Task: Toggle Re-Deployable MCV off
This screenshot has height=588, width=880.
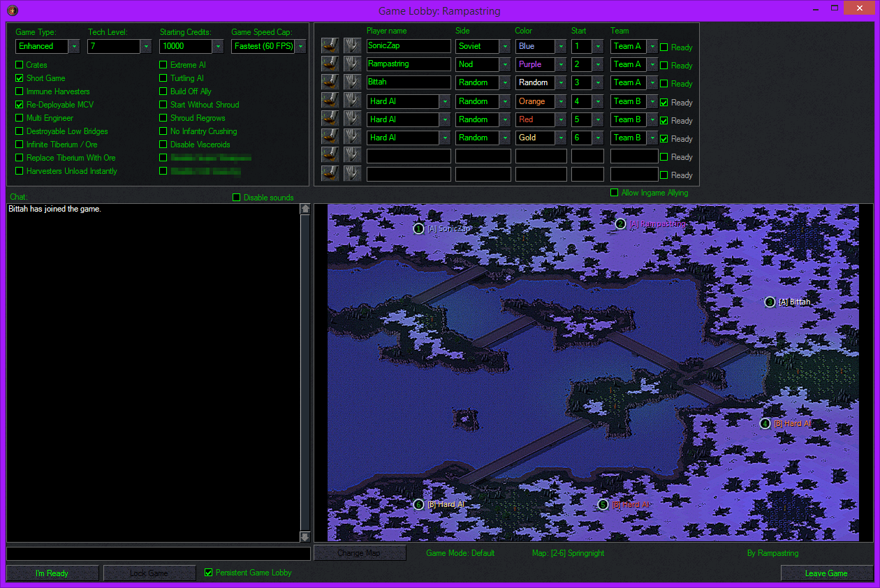Action: pyautogui.click(x=20, y=105)
